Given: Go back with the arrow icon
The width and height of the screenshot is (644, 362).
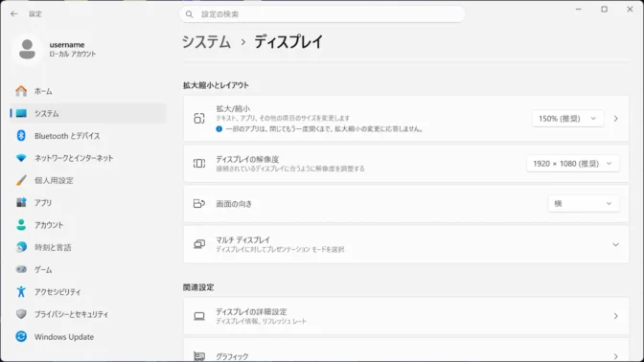Looking at the screenshot, I should pos(14,14).
